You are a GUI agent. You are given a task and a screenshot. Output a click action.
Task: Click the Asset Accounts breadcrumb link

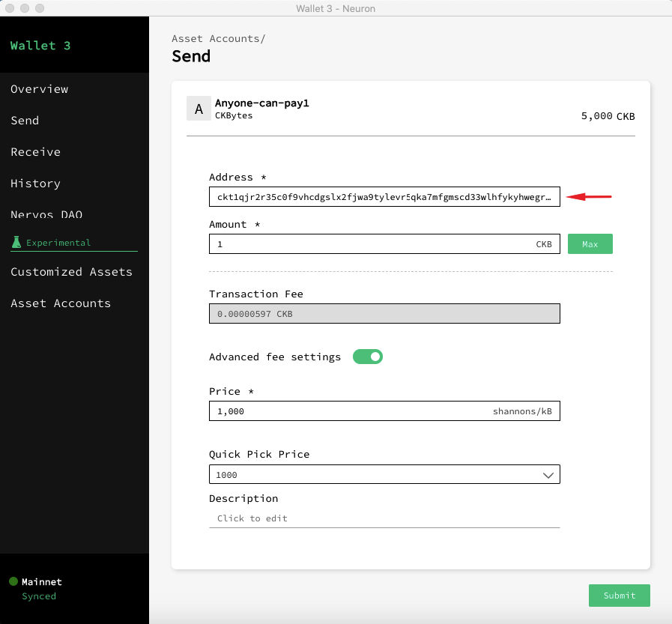tap(216, 38)
